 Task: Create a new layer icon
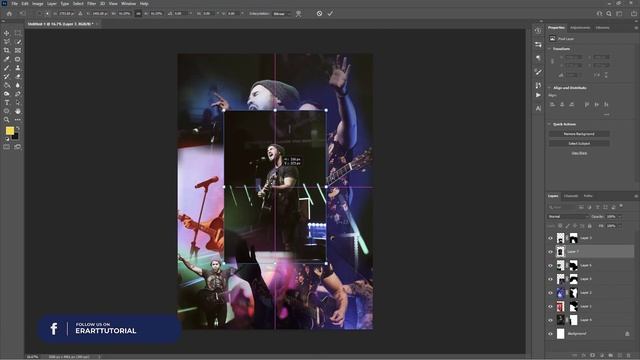click(620, 356)
